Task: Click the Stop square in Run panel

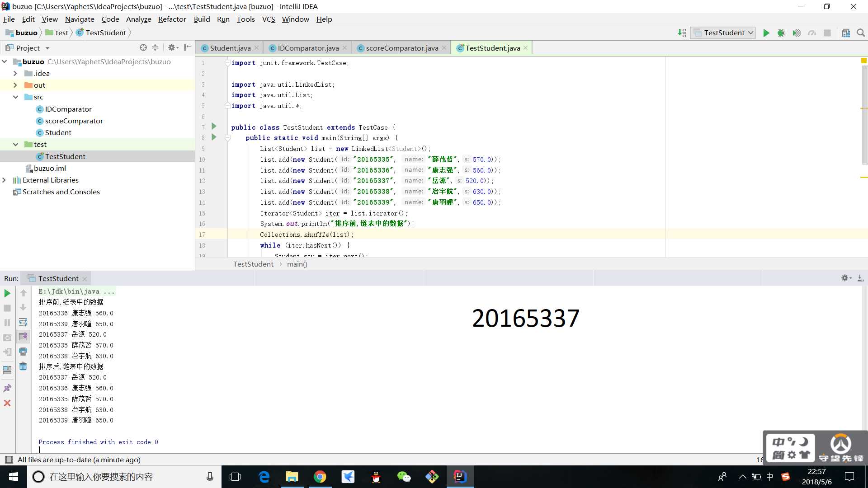Action: coord(7,308)
